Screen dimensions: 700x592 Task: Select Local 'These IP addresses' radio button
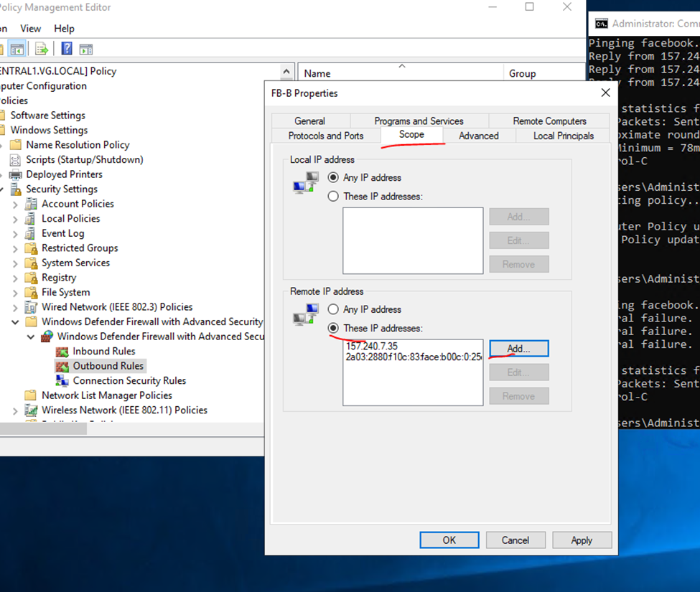(x=333, y=196)
